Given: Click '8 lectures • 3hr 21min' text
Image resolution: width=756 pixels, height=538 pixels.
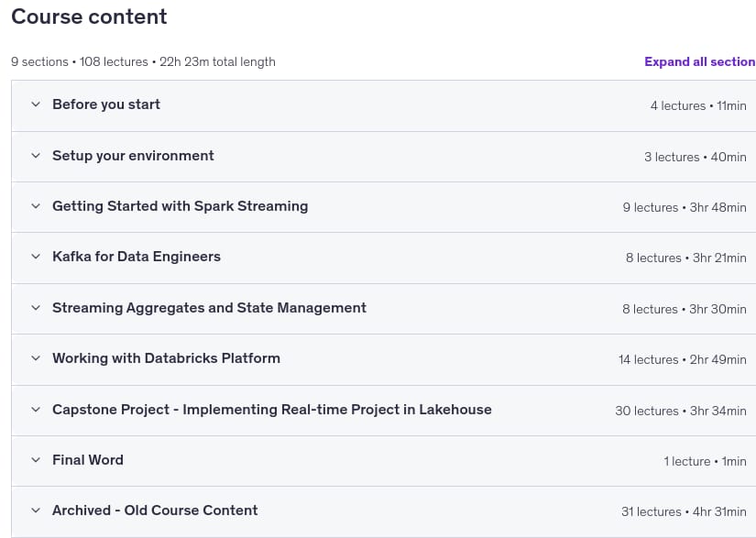Looking at the screenshot, I should (x=686, y=258).
